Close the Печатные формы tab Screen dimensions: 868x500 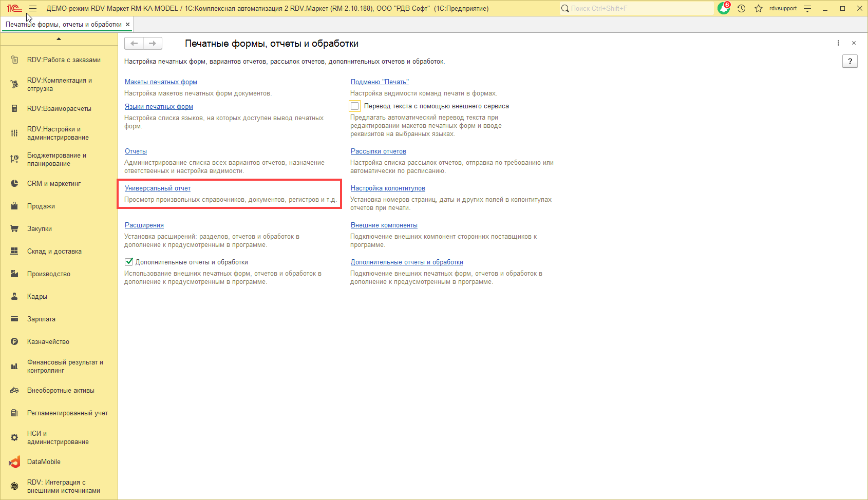pos(128,24)
